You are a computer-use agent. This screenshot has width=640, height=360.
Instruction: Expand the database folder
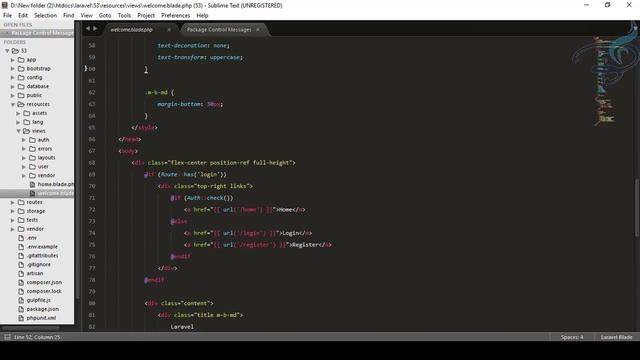pyautogui.click(x=13, y=87)
